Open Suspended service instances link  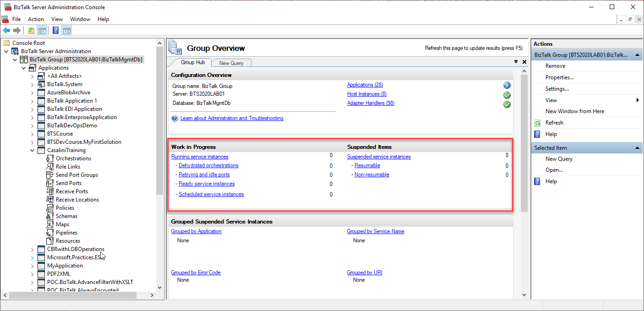379,157
